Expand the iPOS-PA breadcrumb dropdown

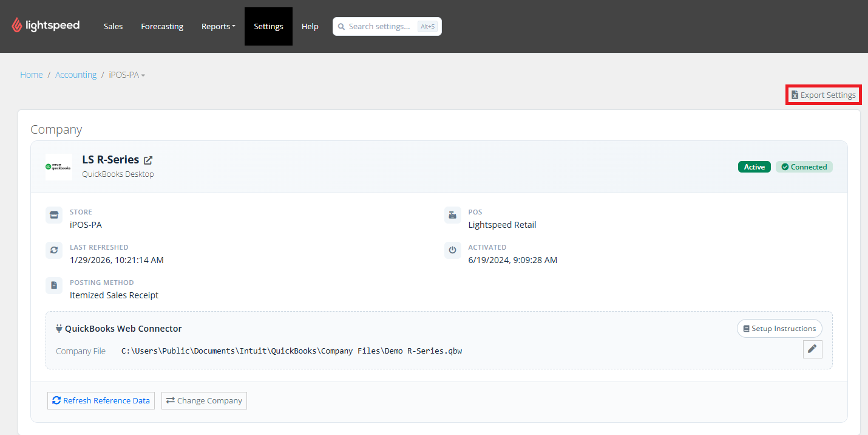(x=127, y=75)
